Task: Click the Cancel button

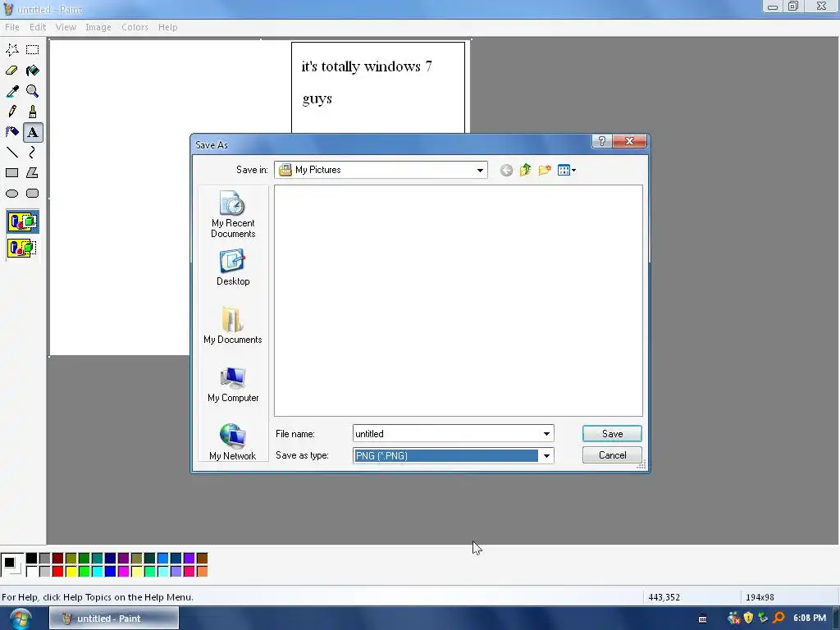Action: [x=612, y=455]
